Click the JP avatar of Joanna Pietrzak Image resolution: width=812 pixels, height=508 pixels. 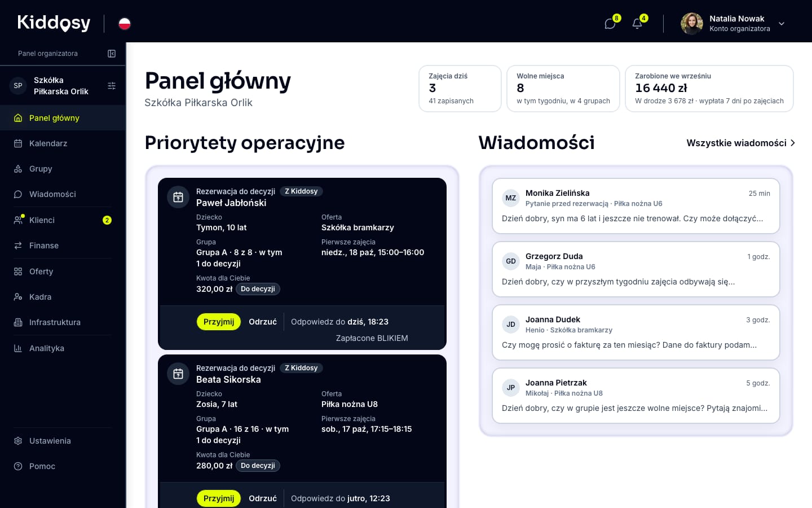511,388
